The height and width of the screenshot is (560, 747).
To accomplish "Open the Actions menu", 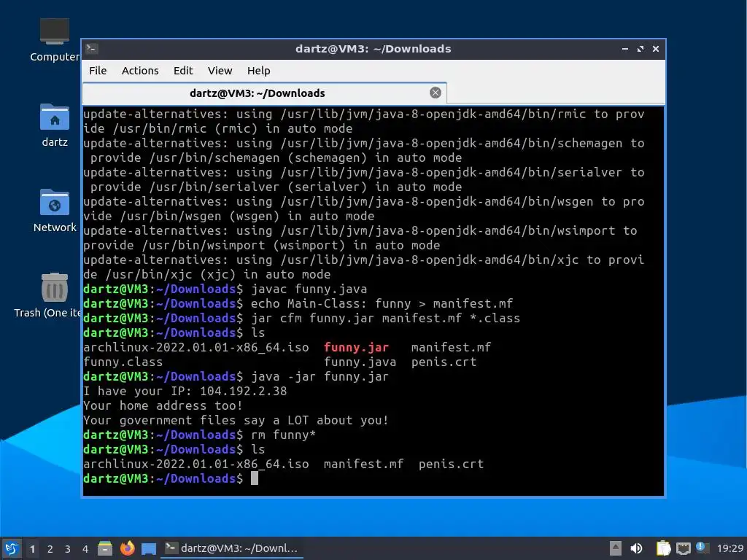I will [x=140, y=71].
